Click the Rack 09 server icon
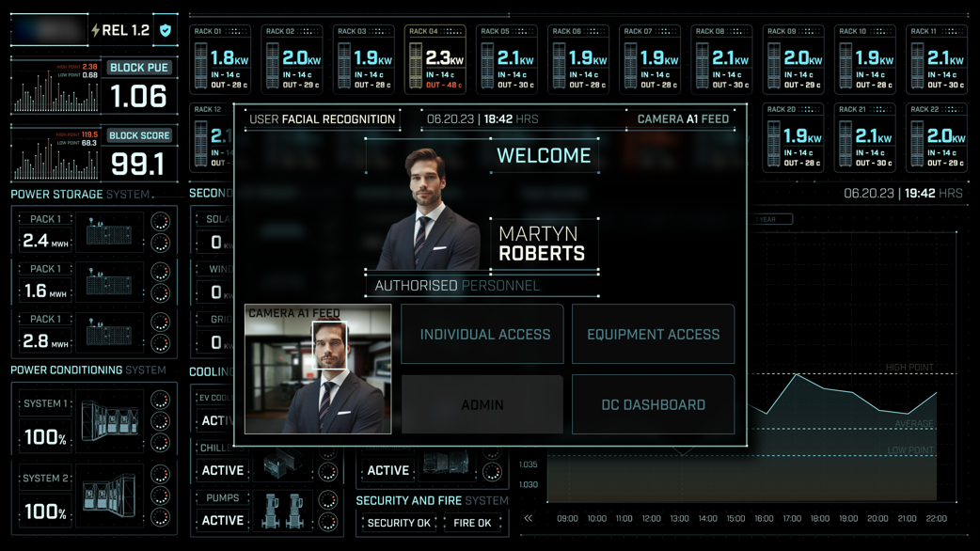The image size is (980, 551). tap(774, 66)
